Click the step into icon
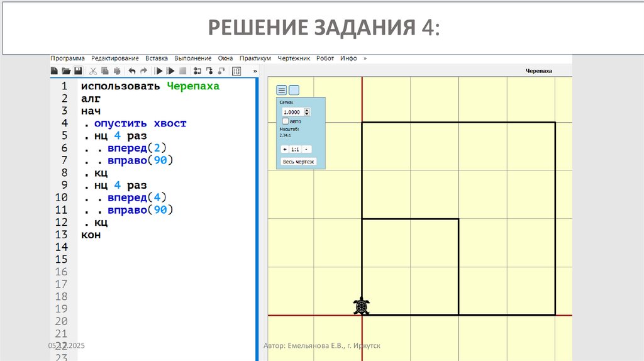This screenshot has height=361, width=644. (x=209, y=71)
